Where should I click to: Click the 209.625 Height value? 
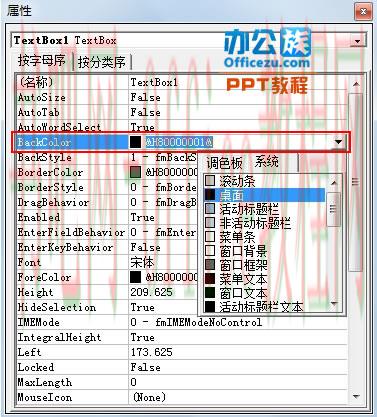pos(152,292)
